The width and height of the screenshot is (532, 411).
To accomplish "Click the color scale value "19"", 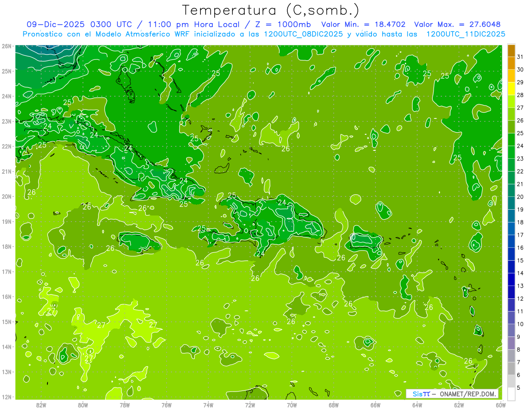I will pos(520,210).
